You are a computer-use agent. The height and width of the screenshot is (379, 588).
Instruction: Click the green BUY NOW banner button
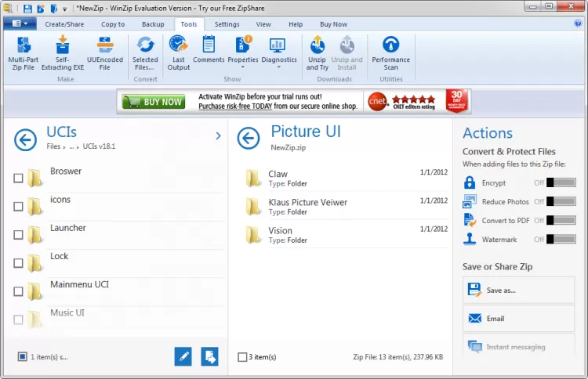click(x=154, y=102)
